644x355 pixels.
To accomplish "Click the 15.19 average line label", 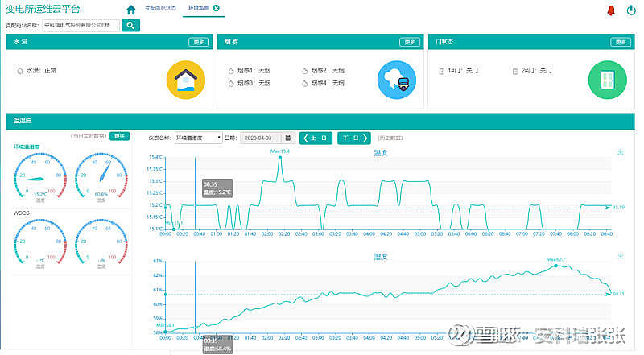I will (x=619, y=208).
